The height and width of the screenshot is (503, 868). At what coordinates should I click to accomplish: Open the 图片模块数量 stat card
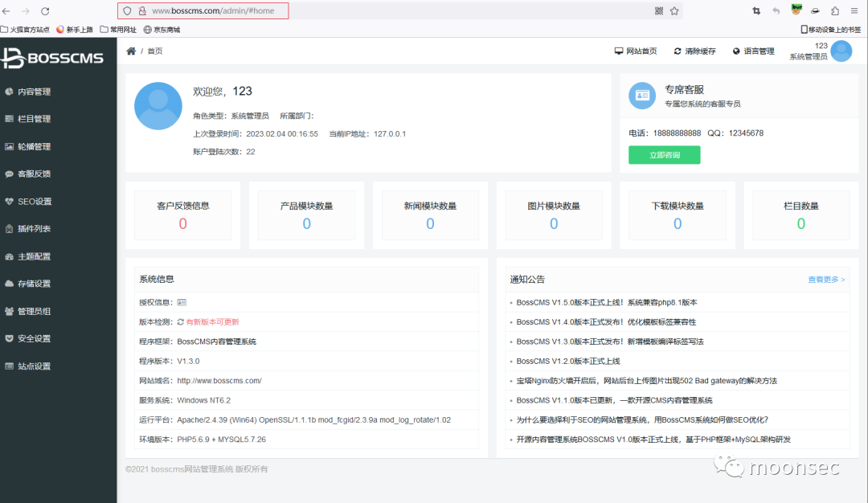(x=554, y=215)
